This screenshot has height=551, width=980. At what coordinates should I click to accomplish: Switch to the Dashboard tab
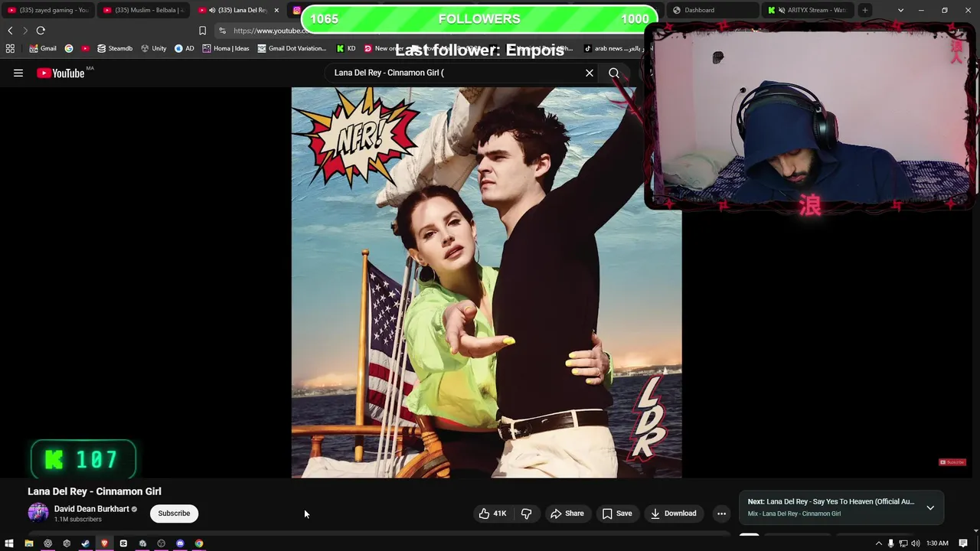coord(712,10)
